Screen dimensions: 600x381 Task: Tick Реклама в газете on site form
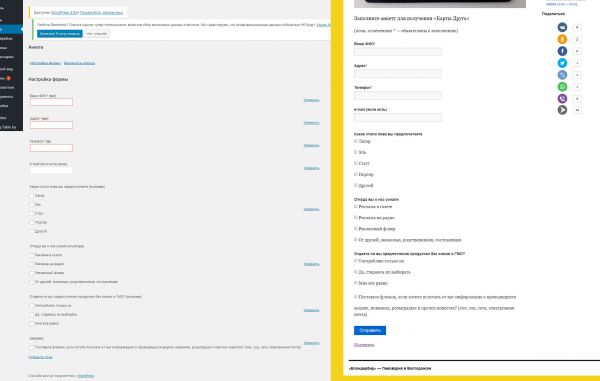(x=356, y=207)
